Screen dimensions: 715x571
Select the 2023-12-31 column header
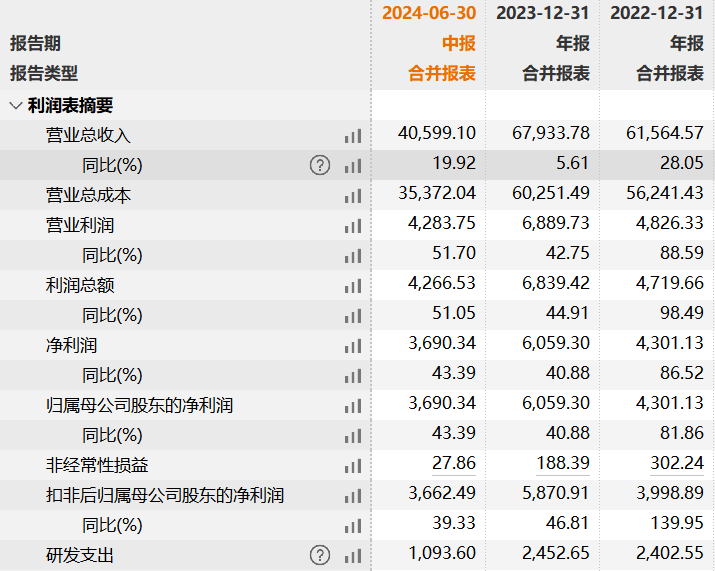543,13
